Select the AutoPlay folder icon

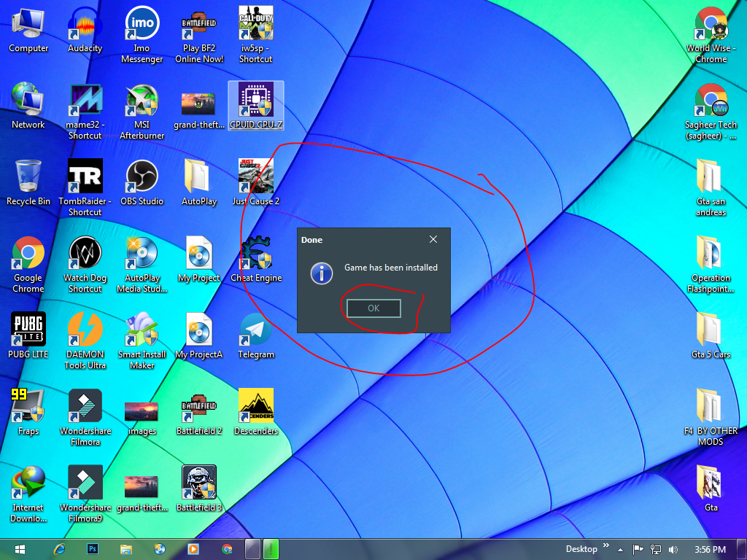point(199,182)
